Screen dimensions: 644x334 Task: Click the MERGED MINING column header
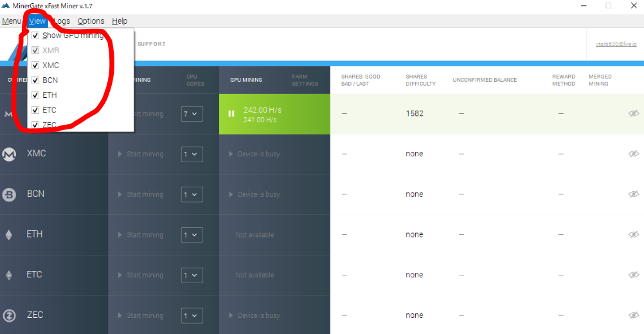point(600,80)
